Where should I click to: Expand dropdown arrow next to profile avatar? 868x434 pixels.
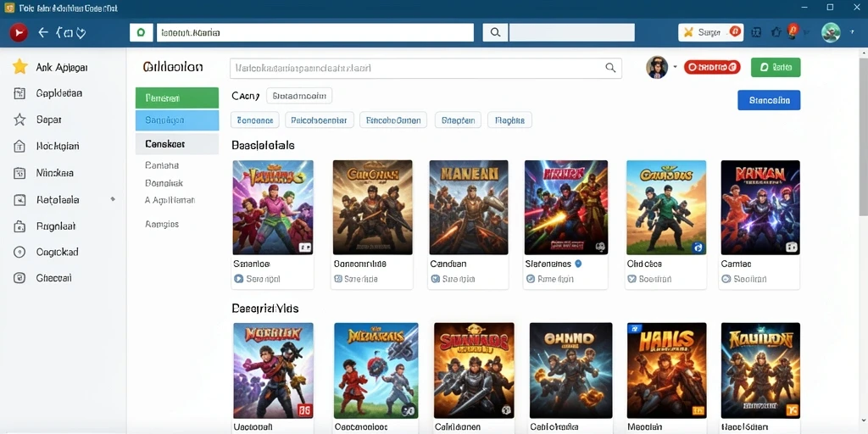(675, 68)
